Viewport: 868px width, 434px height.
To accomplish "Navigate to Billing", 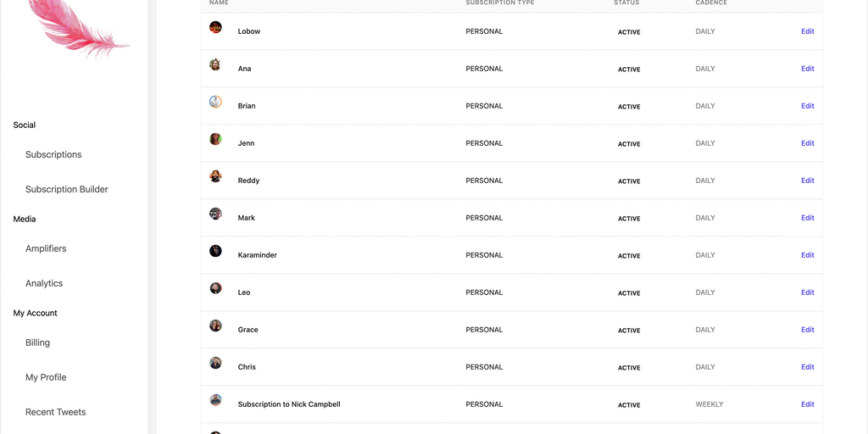I will (37, 342).
